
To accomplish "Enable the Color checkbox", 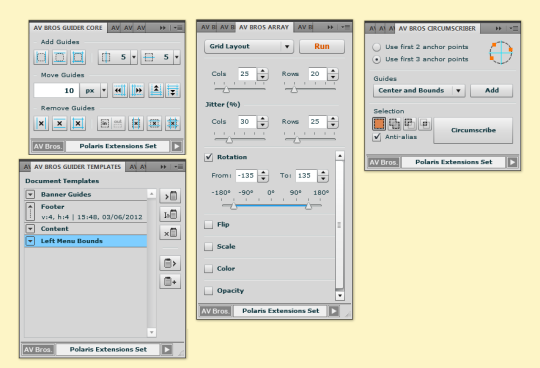I will click(209, 269).
